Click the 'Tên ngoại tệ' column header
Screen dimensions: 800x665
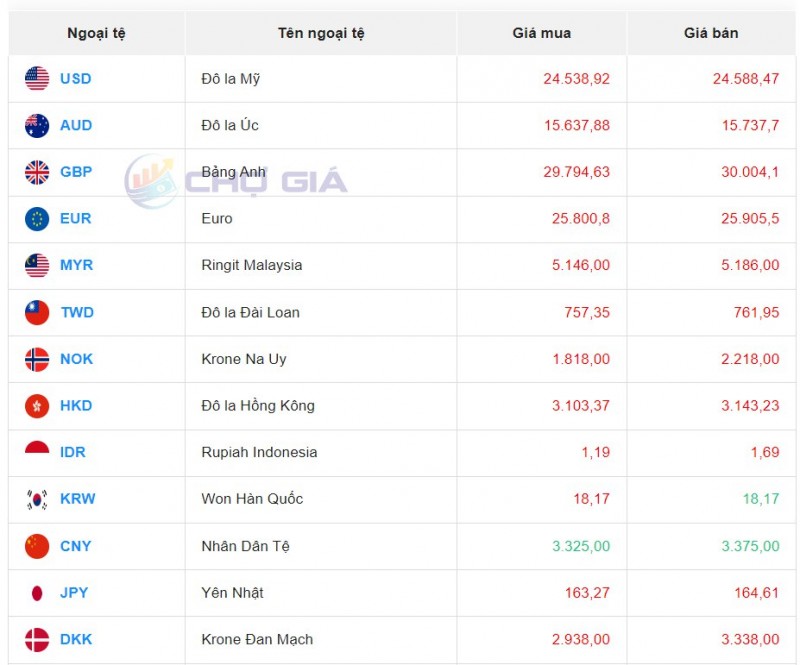pos(321,33)
